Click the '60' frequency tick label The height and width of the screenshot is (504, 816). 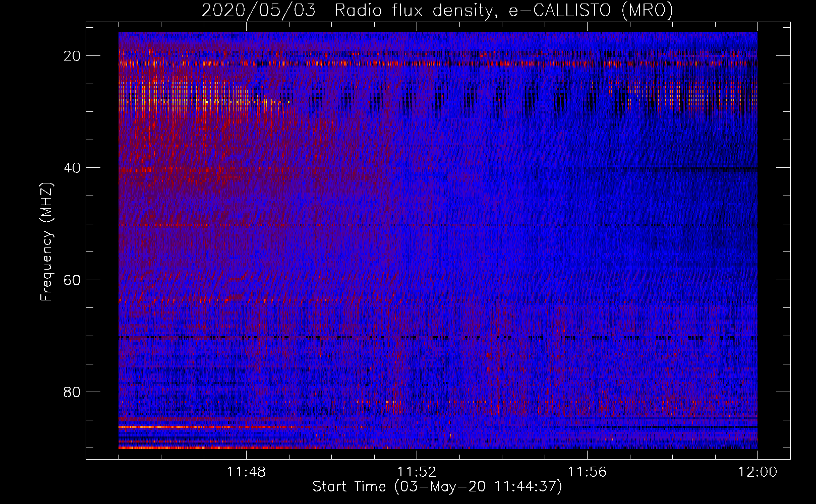point(73,280)
